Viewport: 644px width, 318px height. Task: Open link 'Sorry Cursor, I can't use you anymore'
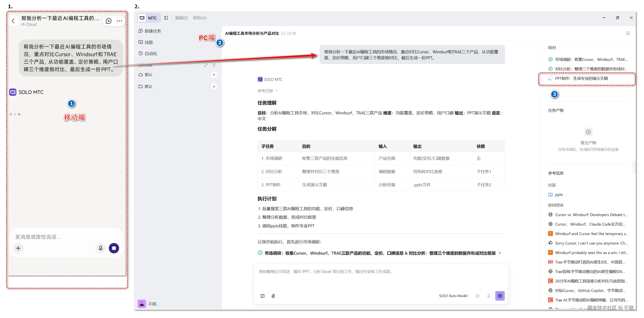click(588, 243)
